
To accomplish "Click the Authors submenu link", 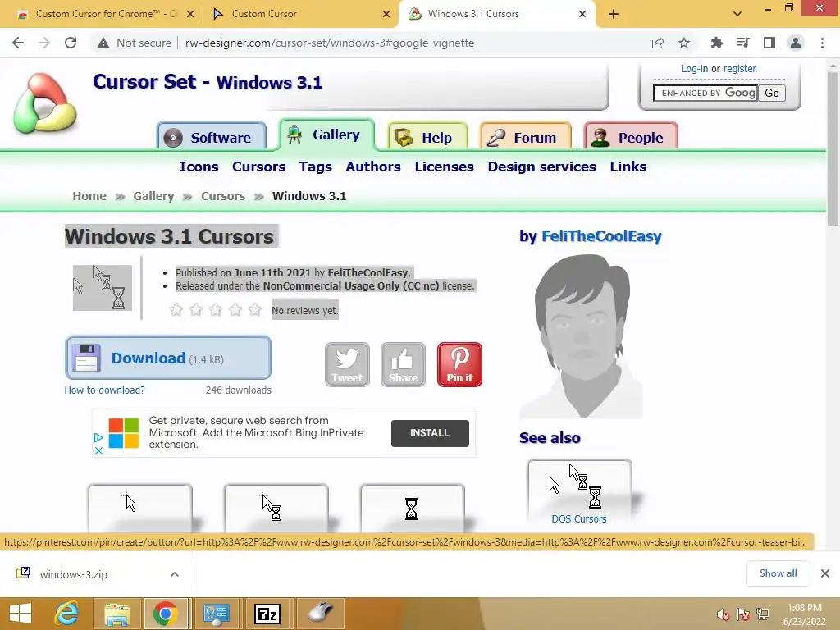I will 373,167.
